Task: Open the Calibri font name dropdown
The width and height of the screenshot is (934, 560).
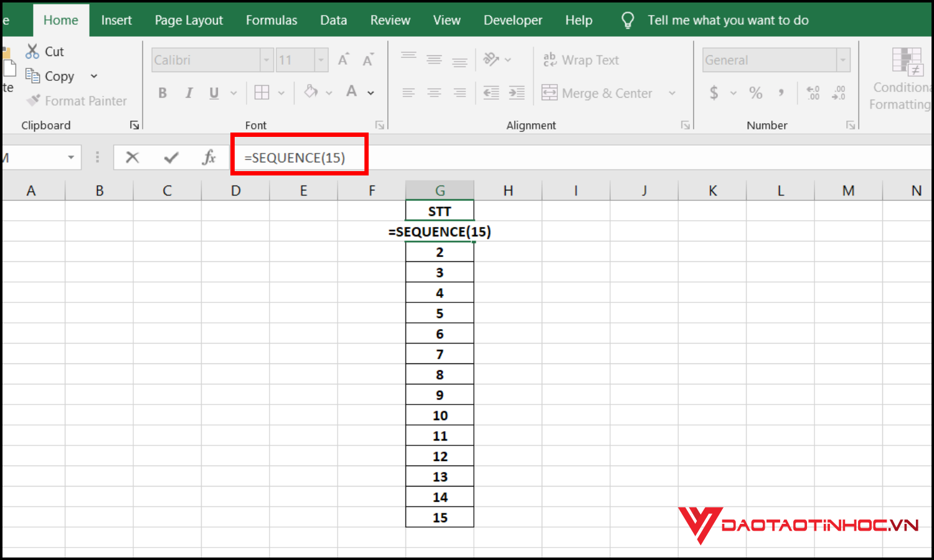Action: pos(266,60)
